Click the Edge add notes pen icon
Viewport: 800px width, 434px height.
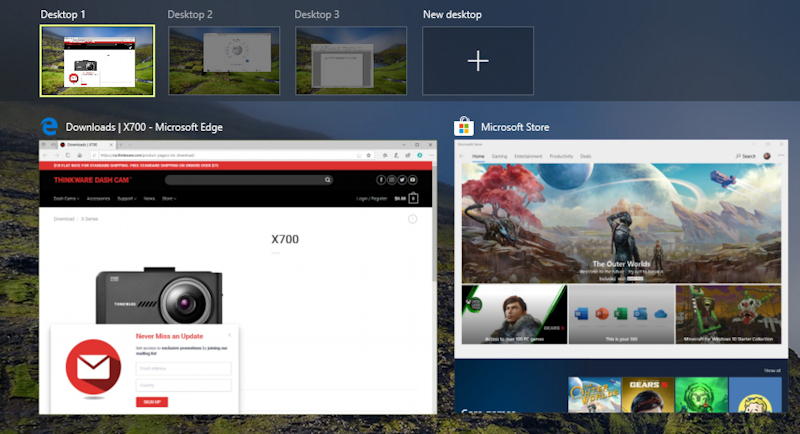click(396, 155)
